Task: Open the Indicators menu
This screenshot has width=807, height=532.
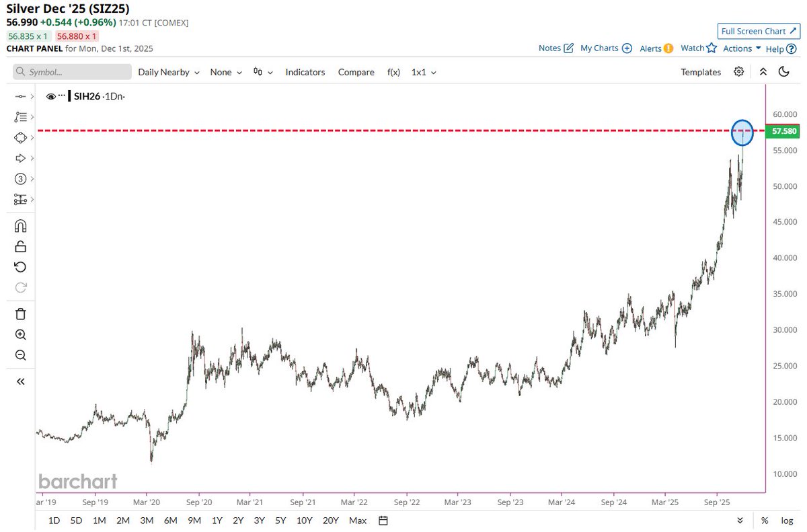Action: (305, 72)
